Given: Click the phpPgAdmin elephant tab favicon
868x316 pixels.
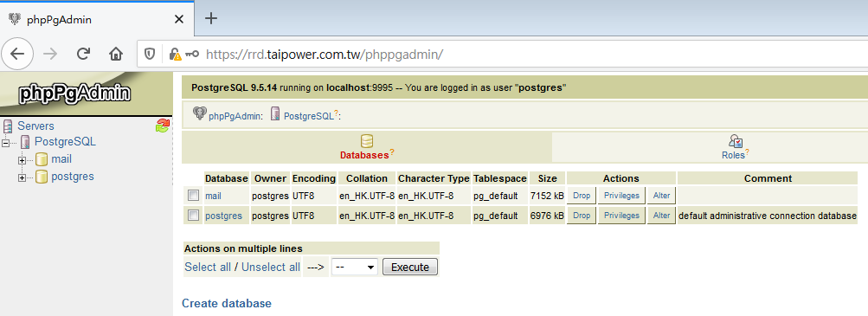Looking at the screenshot, I should [15, 19].
